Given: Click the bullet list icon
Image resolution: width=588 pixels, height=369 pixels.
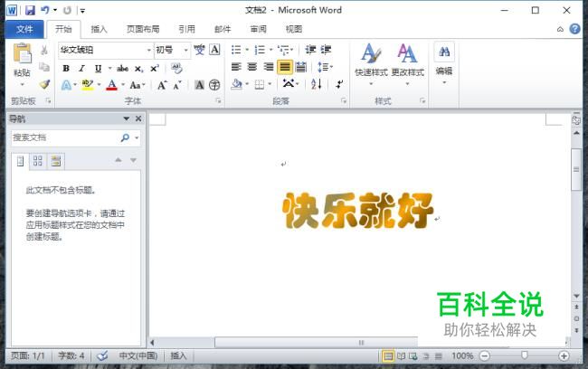Looking at the screenshot, I should (236, 50).
